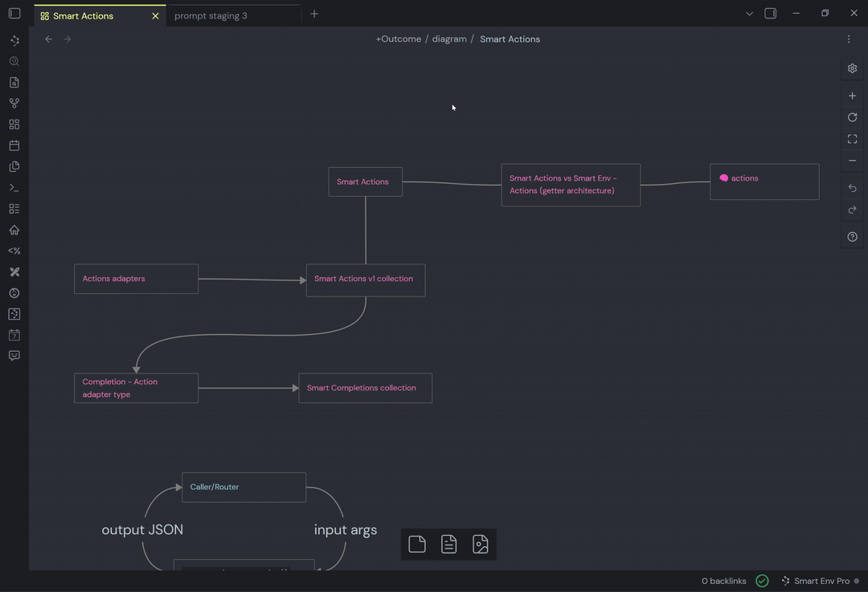Toggle the right sidebar
This screenshot has height=592, width=868.
tap(770, 14)
